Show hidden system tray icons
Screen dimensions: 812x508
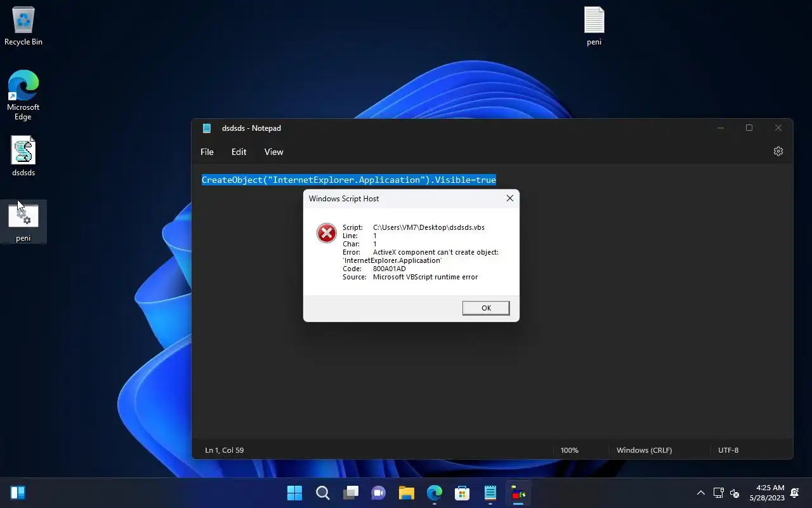[x=701, y=493]
